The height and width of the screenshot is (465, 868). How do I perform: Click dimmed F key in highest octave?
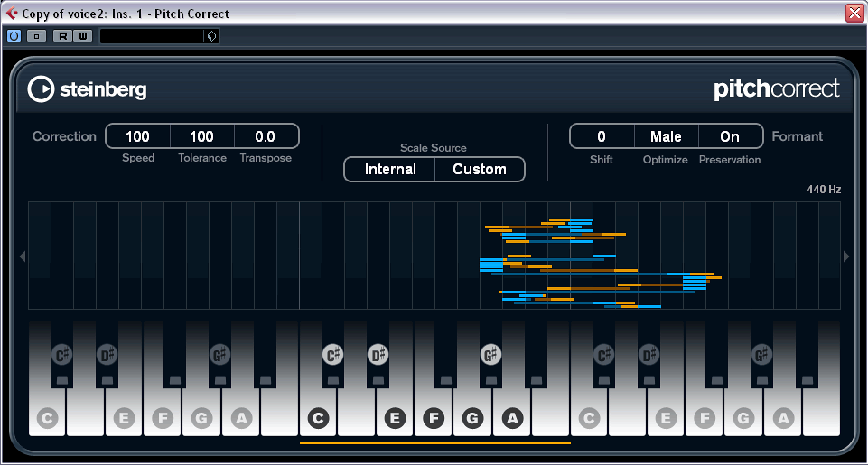[705, 418]
